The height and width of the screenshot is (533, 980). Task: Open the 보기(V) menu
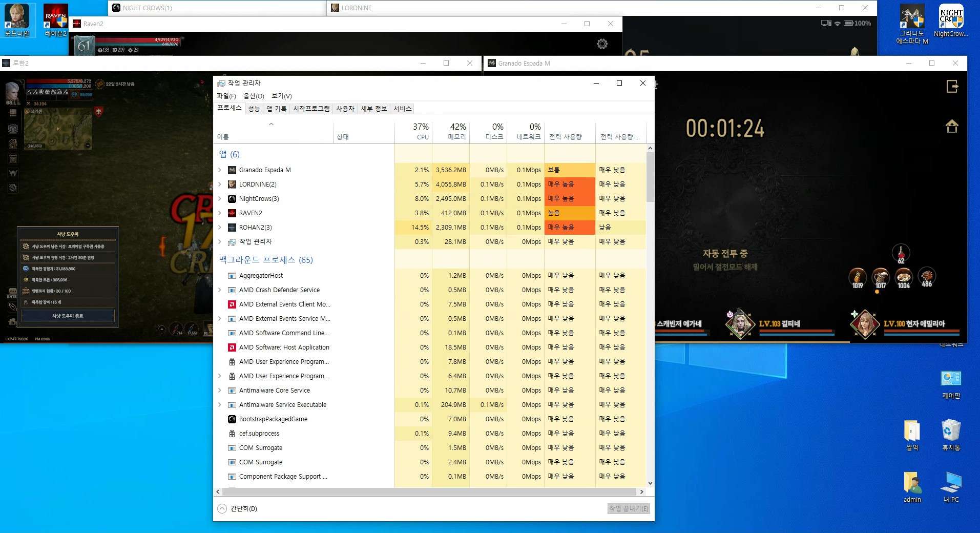(281, 96)
